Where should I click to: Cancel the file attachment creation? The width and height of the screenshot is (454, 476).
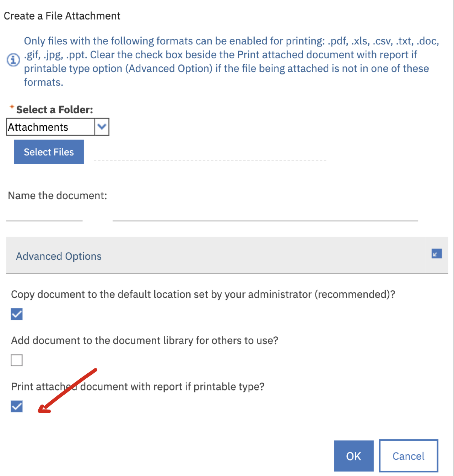[x=408, y=456]
